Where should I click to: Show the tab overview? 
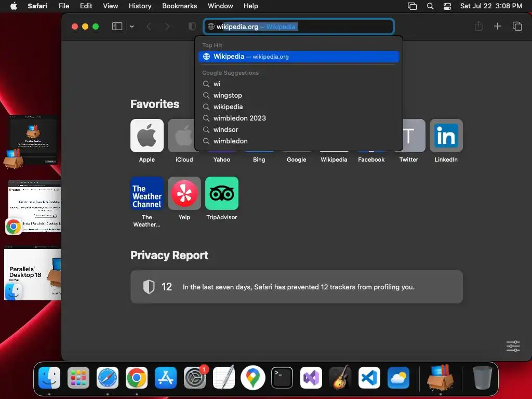(x=517, y=26)
